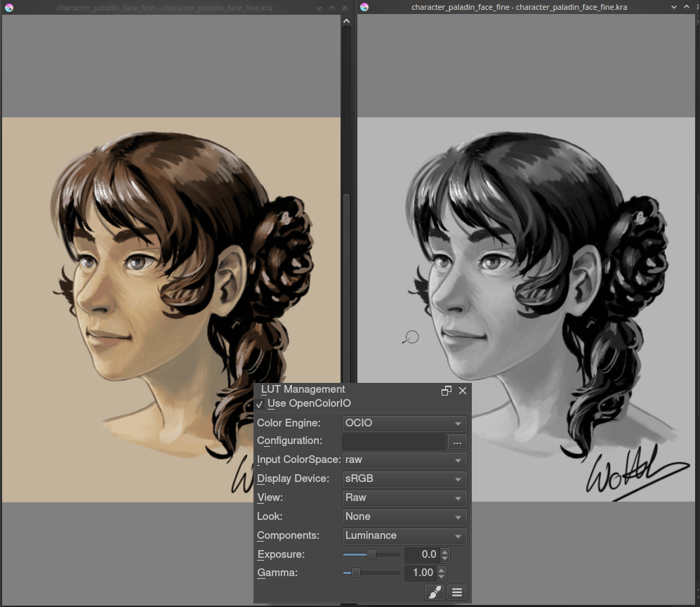Viewport: 700px width, 607px height.
Task: Float the LUT Management docker using its detach icon
Action: (447, 391)
